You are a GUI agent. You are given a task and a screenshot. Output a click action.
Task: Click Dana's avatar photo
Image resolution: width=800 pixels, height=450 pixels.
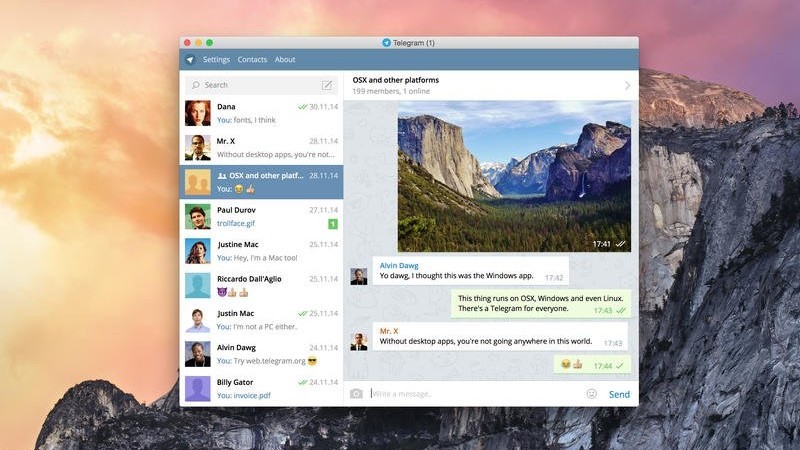[197, 113]
